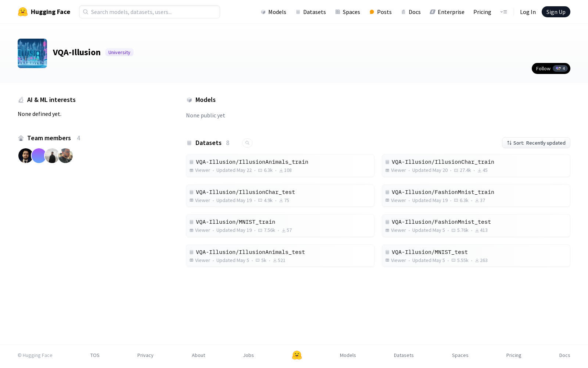Click the Privacy footer link
The image size is (588, 368).
pos(146,355)
